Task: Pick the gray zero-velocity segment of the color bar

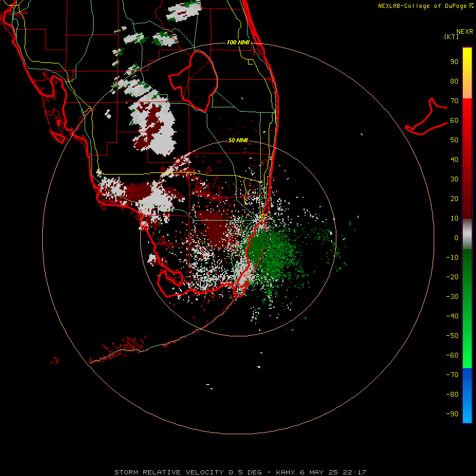Action: pos(467,234)
